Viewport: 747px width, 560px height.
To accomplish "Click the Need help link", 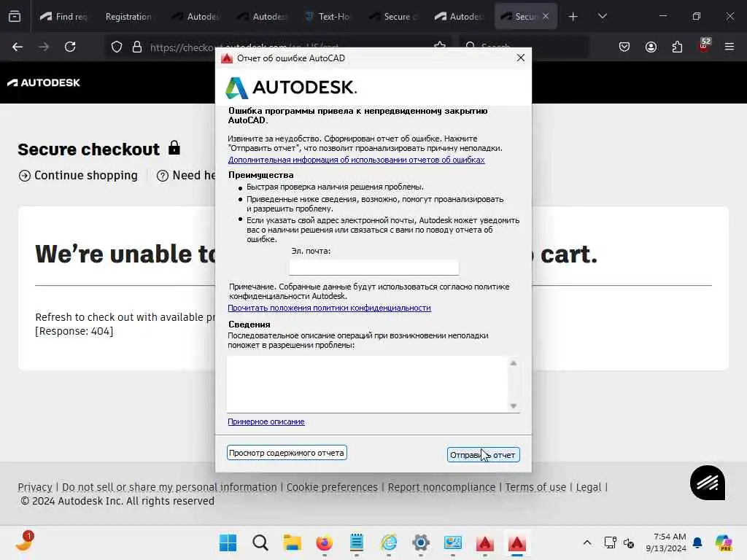I will (186, 176).
